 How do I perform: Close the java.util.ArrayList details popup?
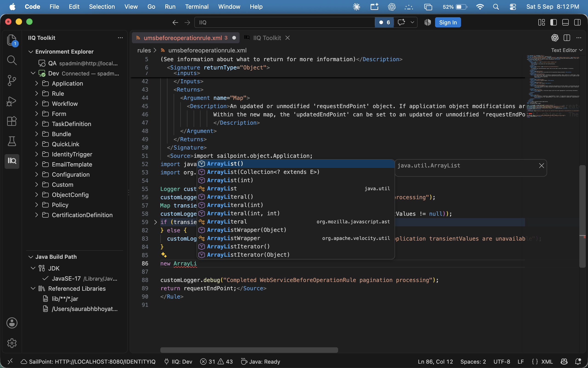click(541, 166)
